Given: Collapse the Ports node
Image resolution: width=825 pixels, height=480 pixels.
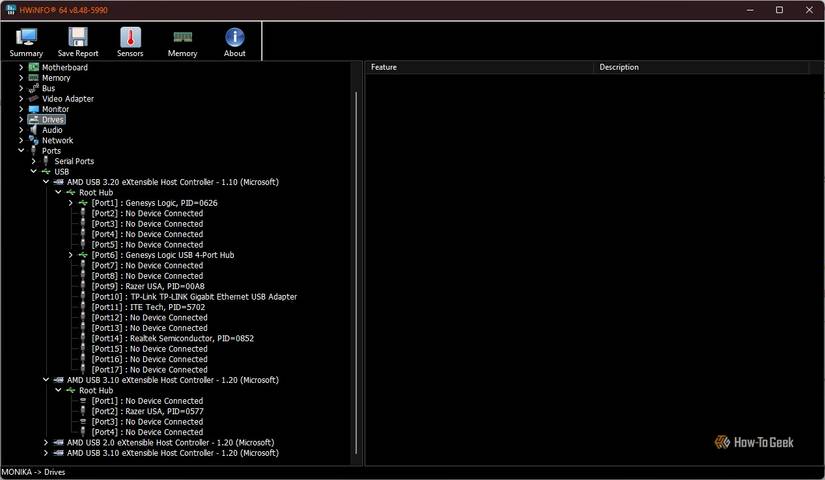Looking at the screenshot, I should [x=21, y=151].
